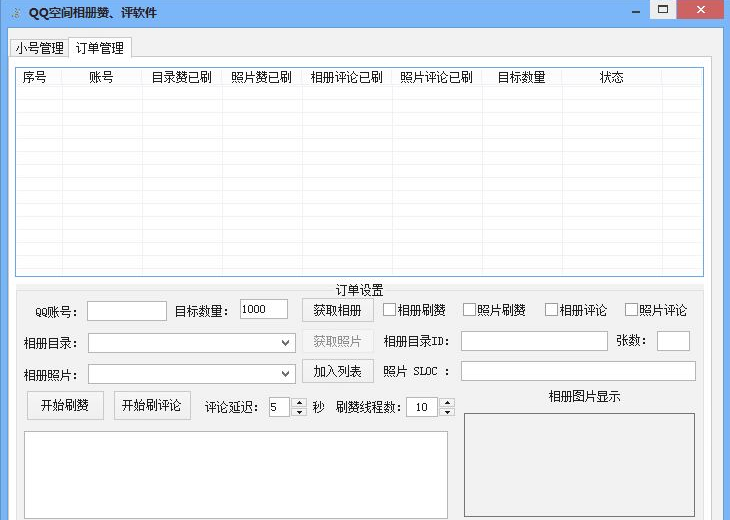Click the 照片评论已刷 column header
Image resolution: width=730 pixels, height=520 pixels.
437,77
